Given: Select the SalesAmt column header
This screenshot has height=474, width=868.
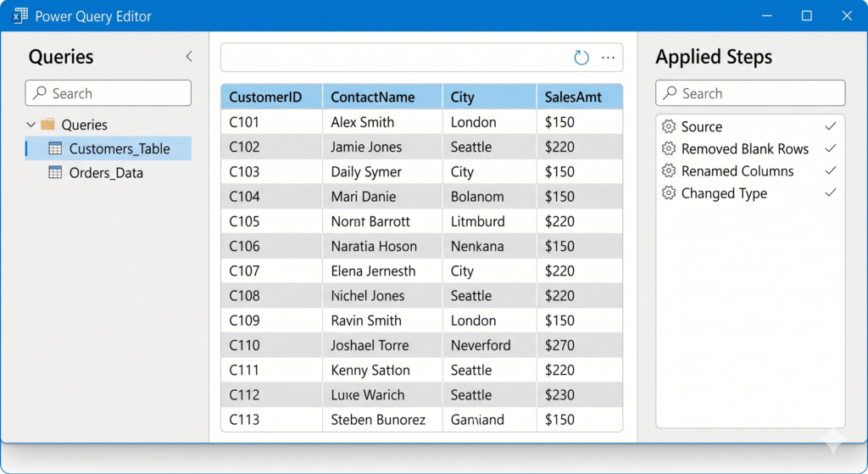Looking at the screenshot, I should tap(580, 97).
